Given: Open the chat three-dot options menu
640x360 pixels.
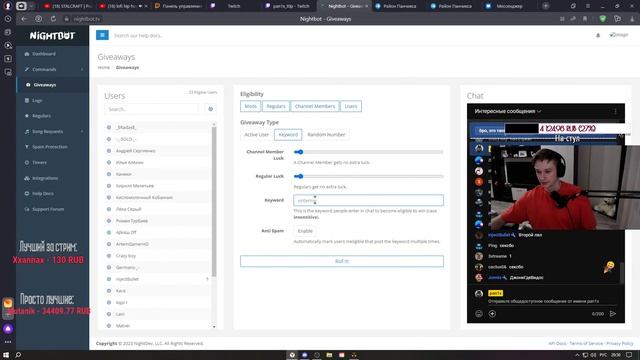Looking at the screenshot, I should coord(616,111).
